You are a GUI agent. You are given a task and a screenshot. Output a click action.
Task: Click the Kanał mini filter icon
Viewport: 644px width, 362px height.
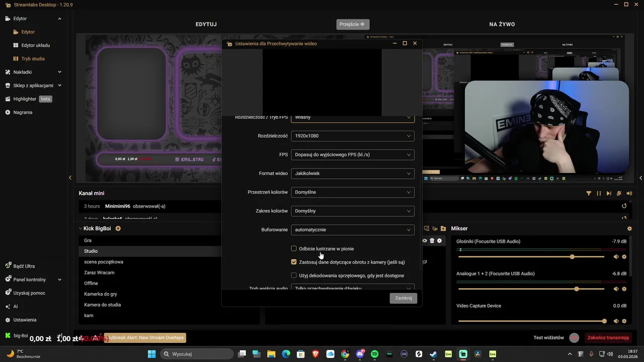(589, 194)
